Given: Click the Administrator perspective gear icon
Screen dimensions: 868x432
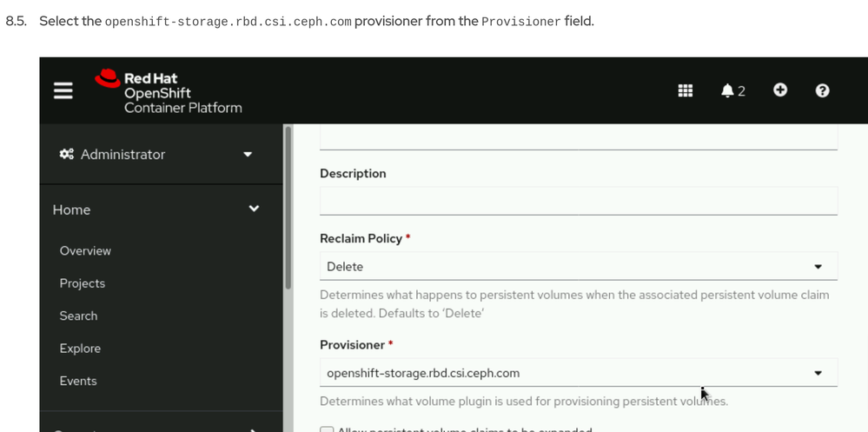Looking at the screenshot, I should point(66,154).
